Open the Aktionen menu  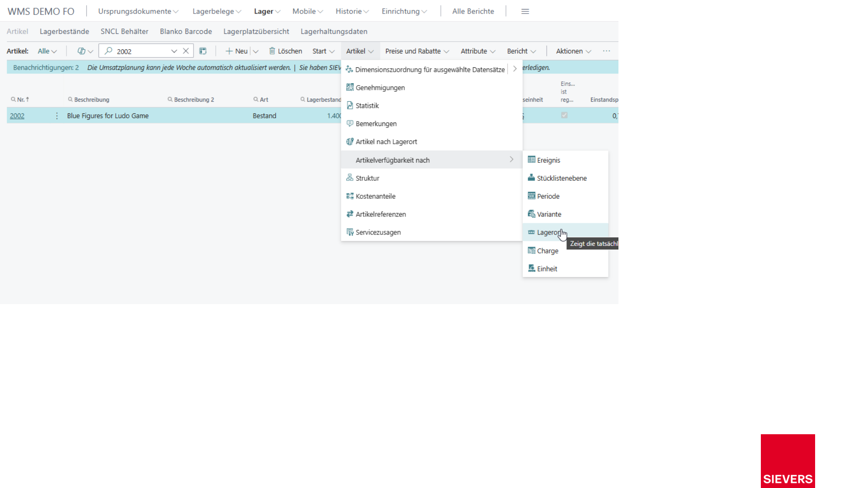(573, 51)
